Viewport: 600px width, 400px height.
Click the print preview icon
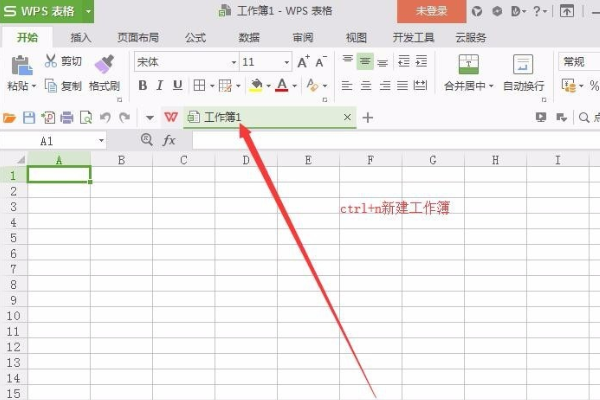(x=86, y=118)
